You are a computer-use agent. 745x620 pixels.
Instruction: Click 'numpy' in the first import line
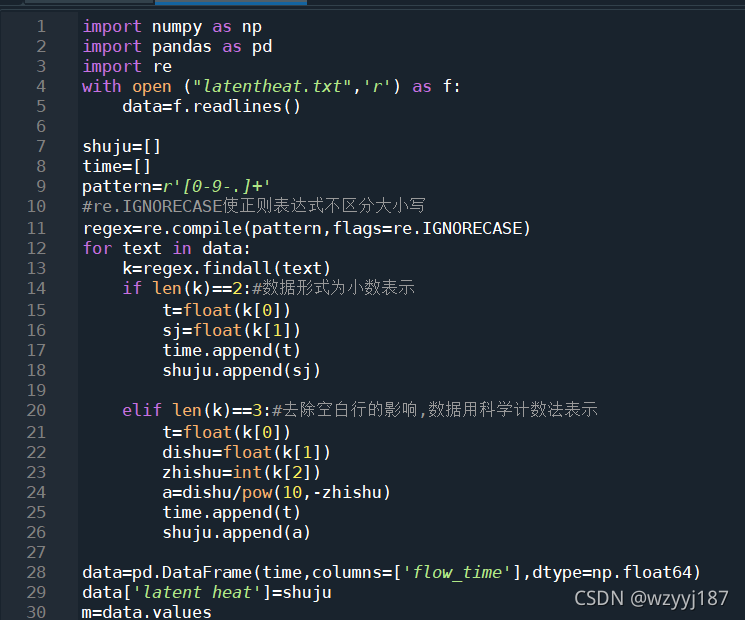(177, 28)
